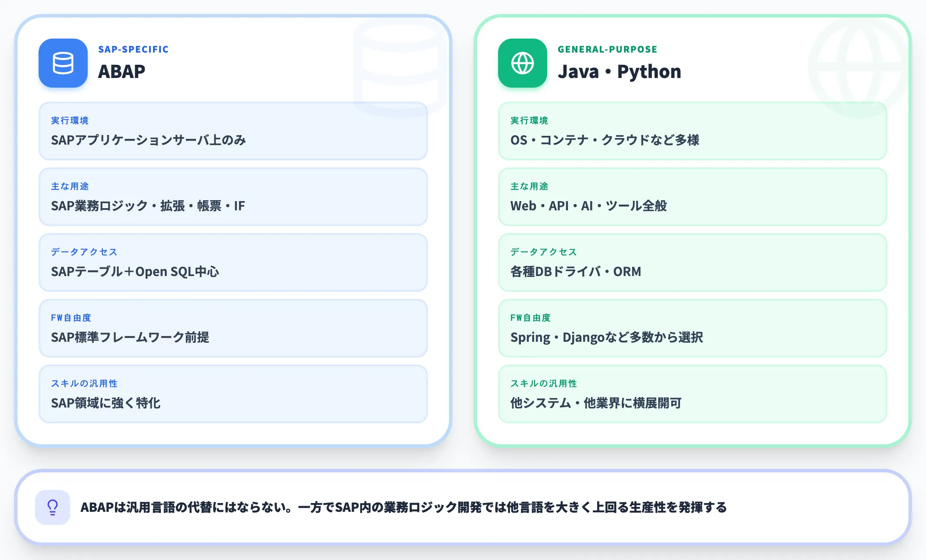The height and width of the screenshot is (560, 926).
Task: Click the lightbulb icon in the bottom note
Action: [53, 507]
